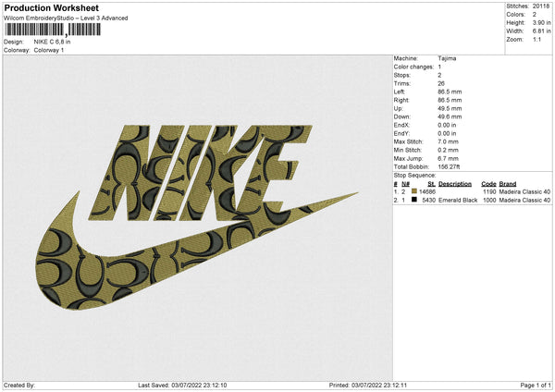Image resolution: width=555 pixels, height=392 pixels.
Task: Select the Height value 3.90 in
Action: (x=541, y=22)
